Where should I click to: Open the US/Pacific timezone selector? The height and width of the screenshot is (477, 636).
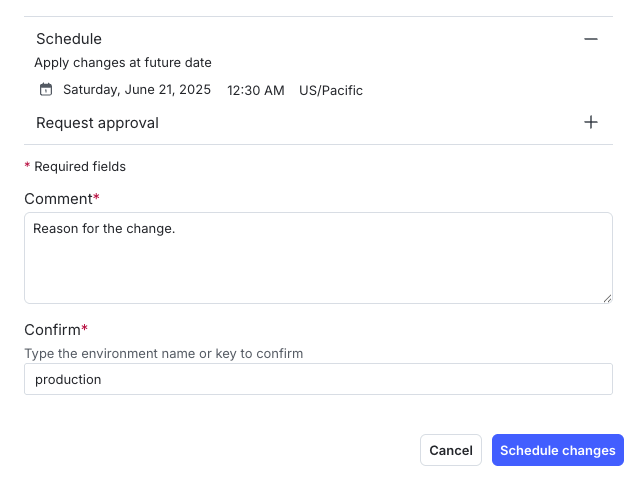[331, 90]
